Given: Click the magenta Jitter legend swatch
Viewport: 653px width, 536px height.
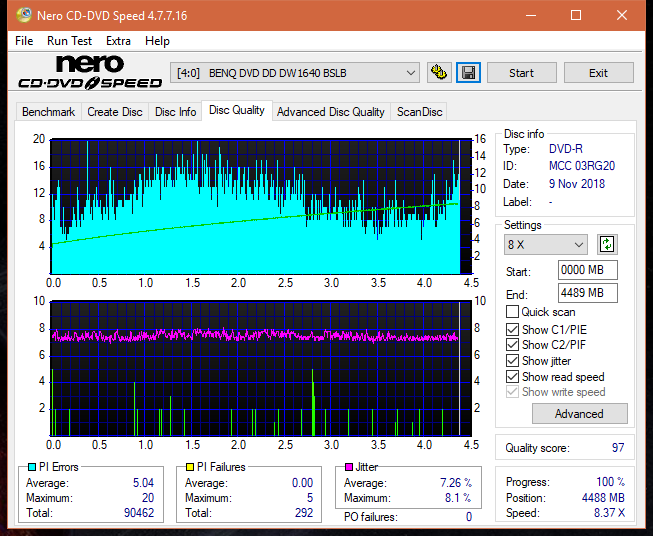Looking at the screenshot, I should coord(349,467).
